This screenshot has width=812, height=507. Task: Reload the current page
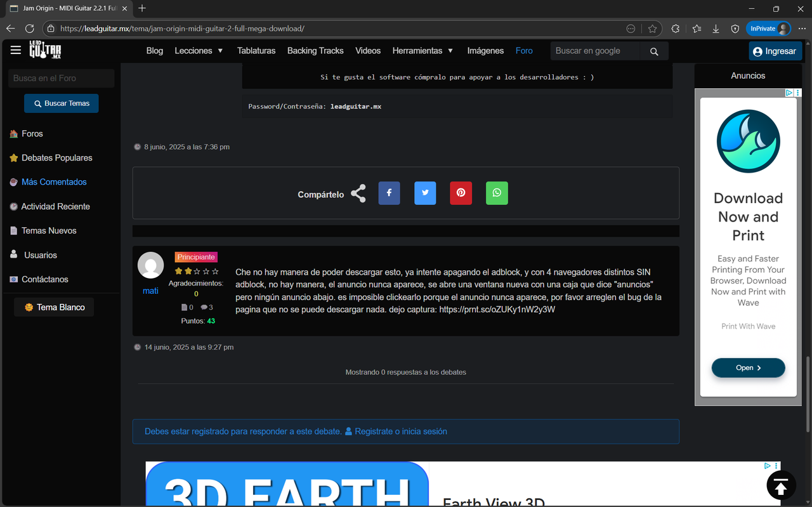(29, 29)
